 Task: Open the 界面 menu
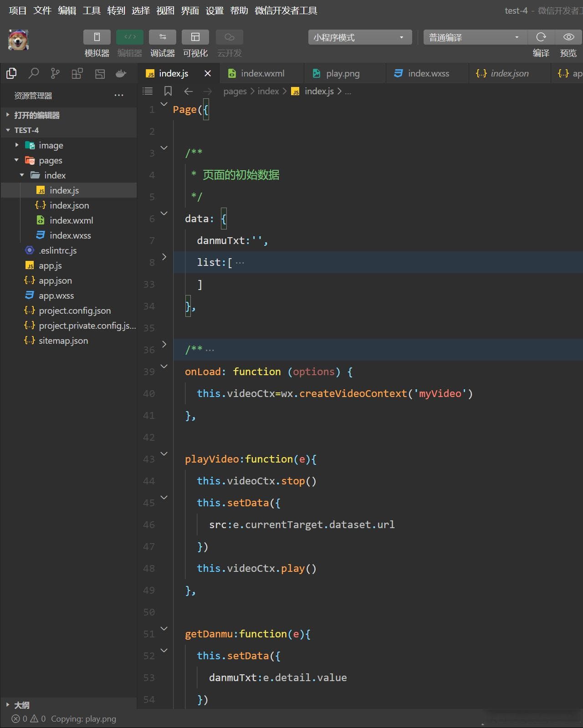point(190,10)
